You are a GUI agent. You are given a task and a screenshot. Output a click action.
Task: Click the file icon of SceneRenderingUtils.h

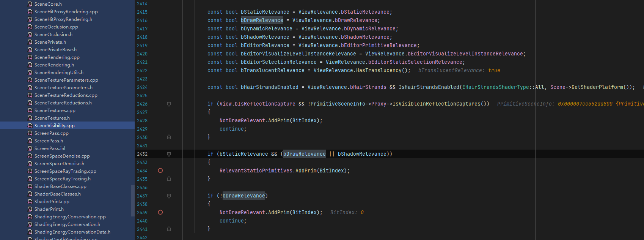coord(30,73)
